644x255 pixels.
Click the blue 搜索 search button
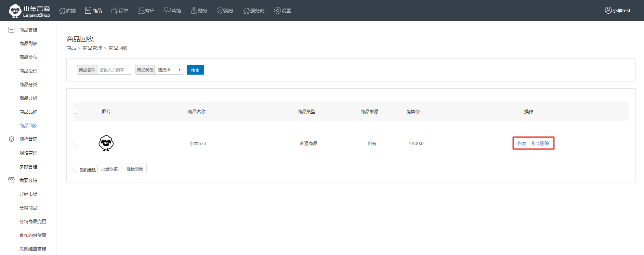[x=195, y=70]
